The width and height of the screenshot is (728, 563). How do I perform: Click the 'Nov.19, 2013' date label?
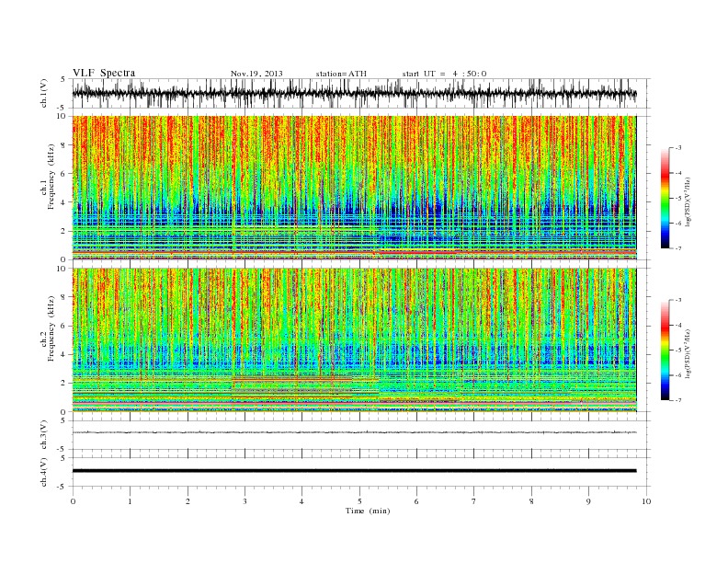pyautogui.click(x=256, y=74)
